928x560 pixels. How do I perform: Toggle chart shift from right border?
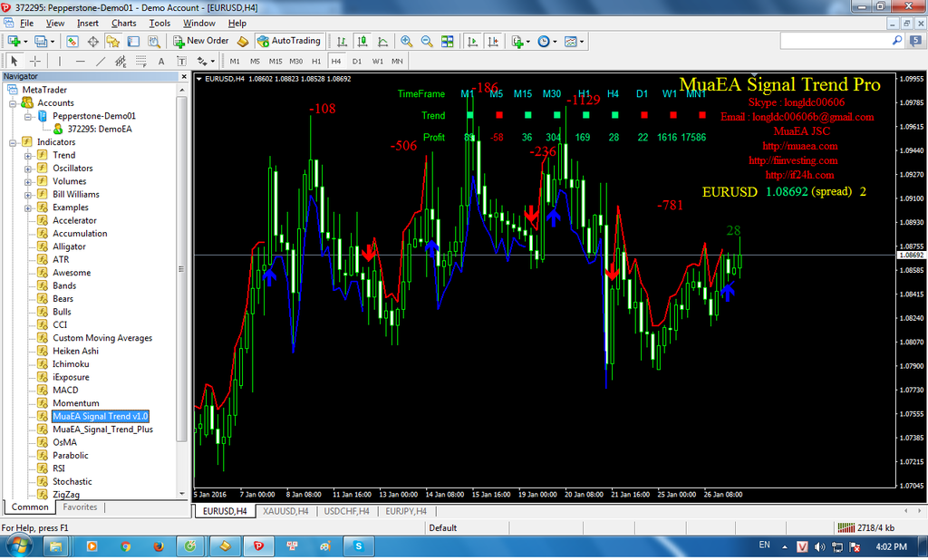point(492,41)
